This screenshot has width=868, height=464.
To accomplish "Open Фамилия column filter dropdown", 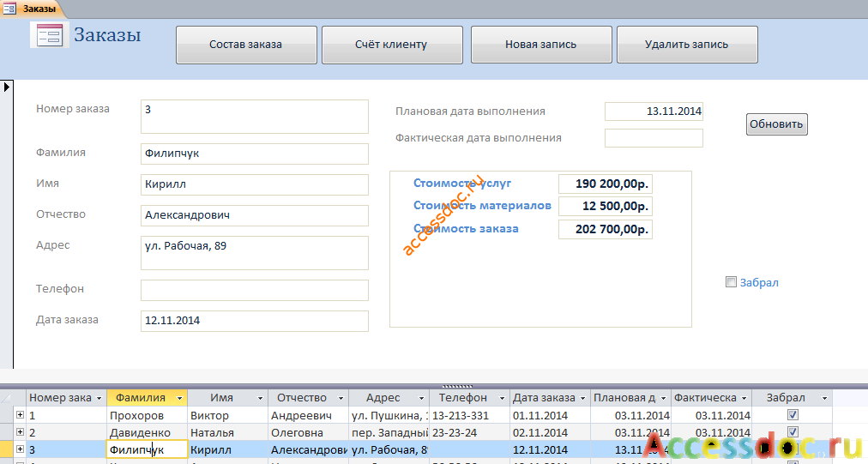I will click(179, 398).
